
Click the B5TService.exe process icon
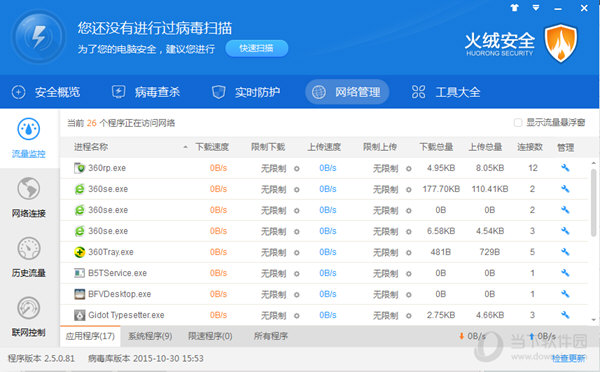79,273
